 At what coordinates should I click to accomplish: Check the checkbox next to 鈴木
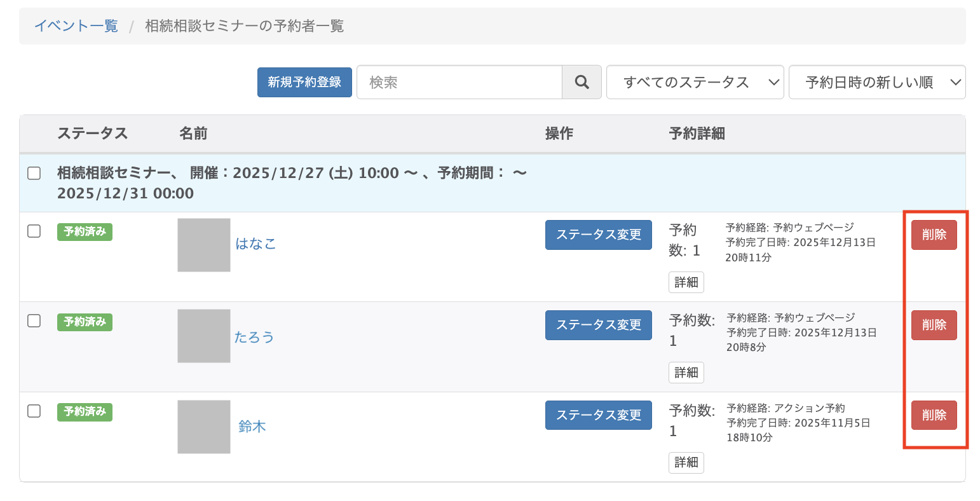coord(34,411)
